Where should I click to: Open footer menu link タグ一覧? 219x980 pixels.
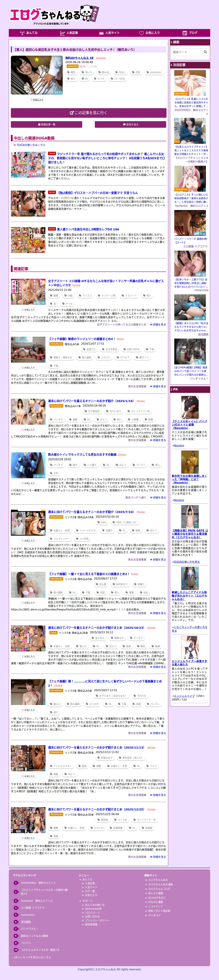click(90, 891)
